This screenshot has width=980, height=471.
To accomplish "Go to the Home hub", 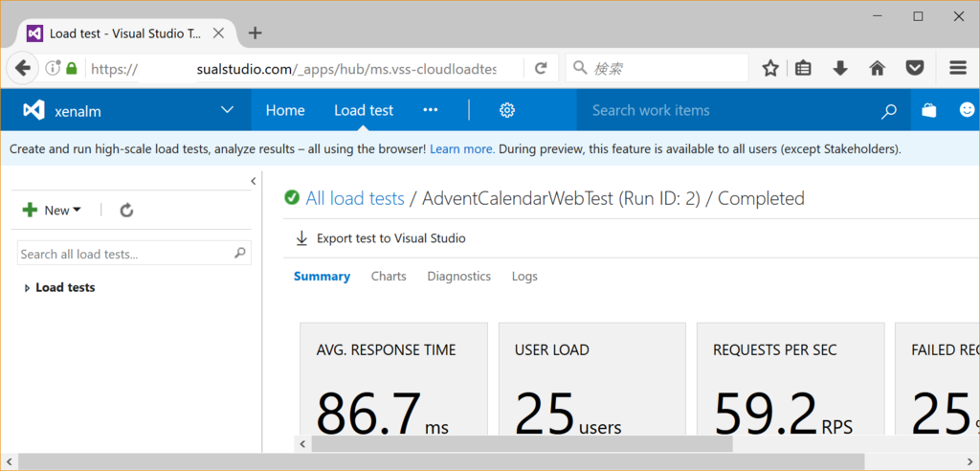I will tap(285, 111).
